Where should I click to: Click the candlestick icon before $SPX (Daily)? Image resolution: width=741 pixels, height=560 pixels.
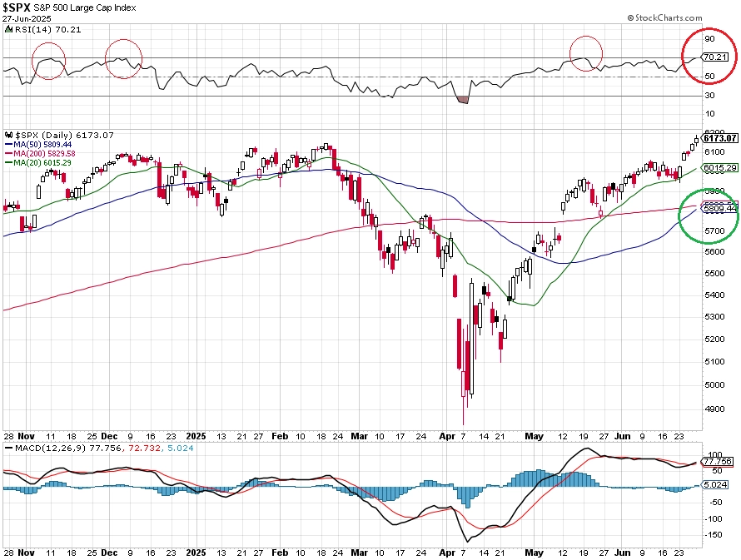pyautogui.click(x=9, y=135)
